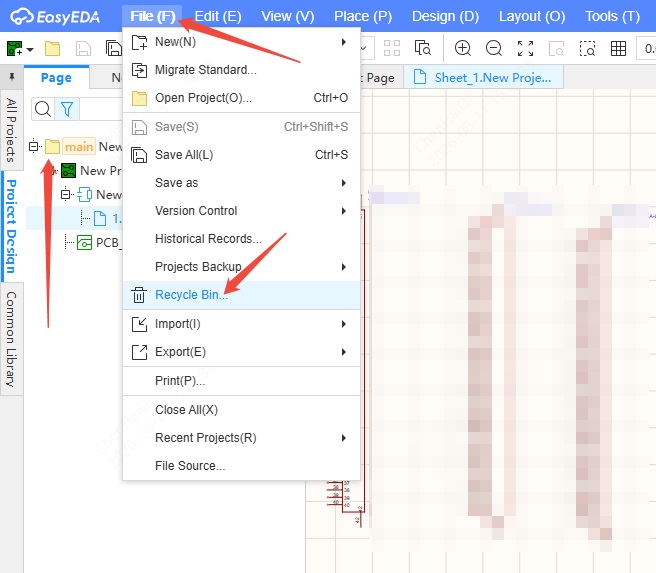Image resolution: width=656 pixels, height=573 pixels.
Task: Click the zoom in magnifier icon
Action: (463, 49)
